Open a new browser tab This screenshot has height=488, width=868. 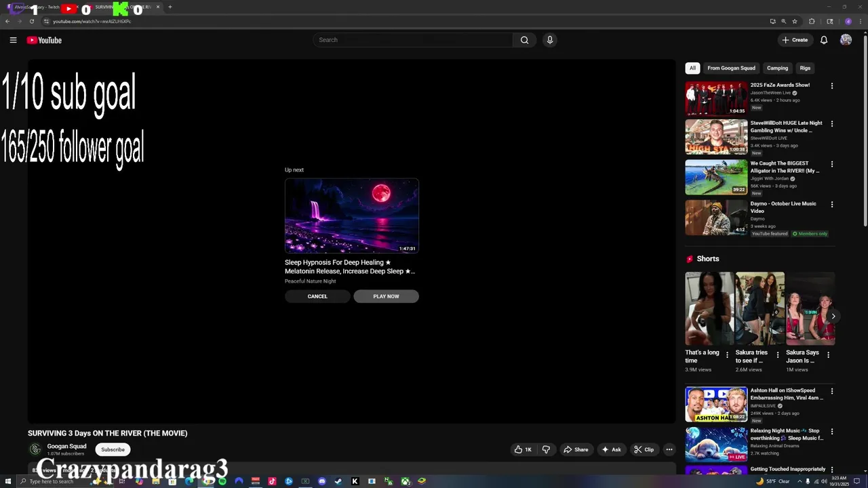170,7
